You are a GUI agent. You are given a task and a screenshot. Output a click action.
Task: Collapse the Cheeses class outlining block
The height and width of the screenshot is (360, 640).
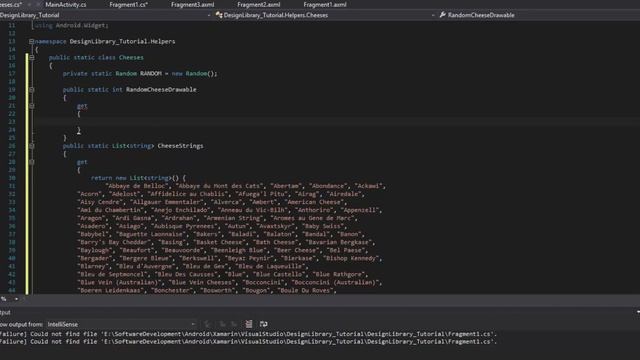point(31,58)
